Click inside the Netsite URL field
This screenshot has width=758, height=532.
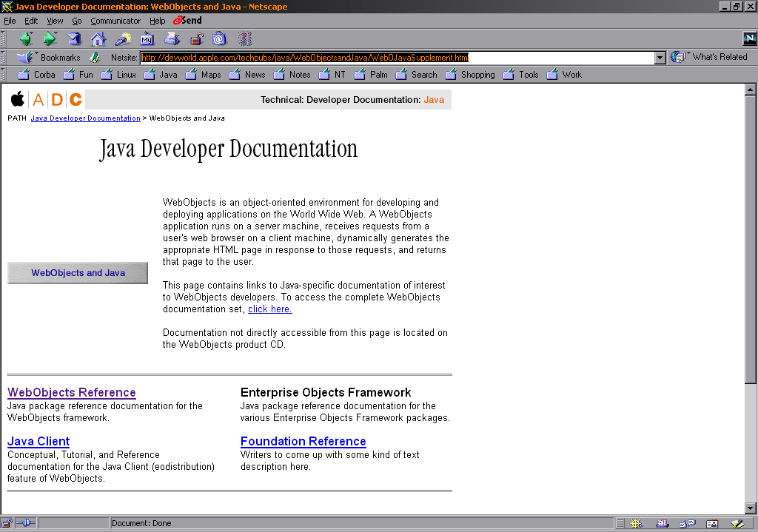(398, 58)
